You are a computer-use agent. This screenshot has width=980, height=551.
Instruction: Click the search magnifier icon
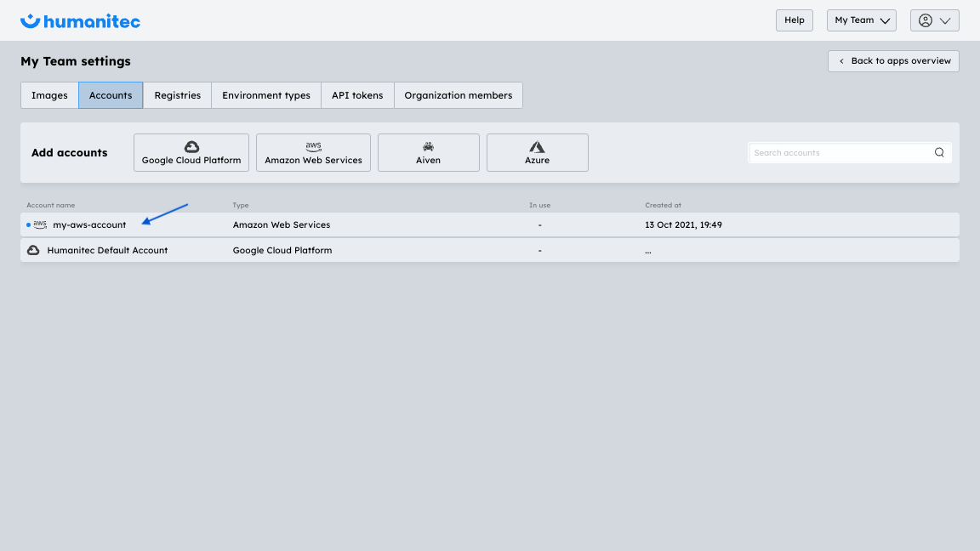click(x=939, y=152)
